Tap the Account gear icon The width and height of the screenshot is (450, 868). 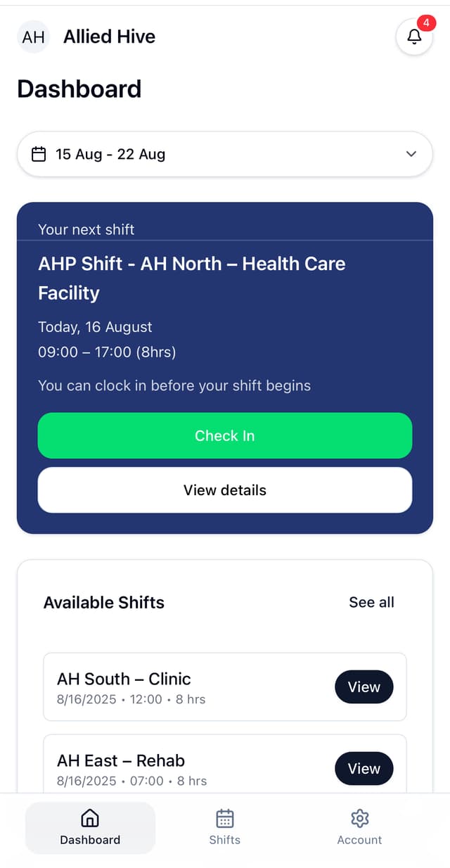359,818
